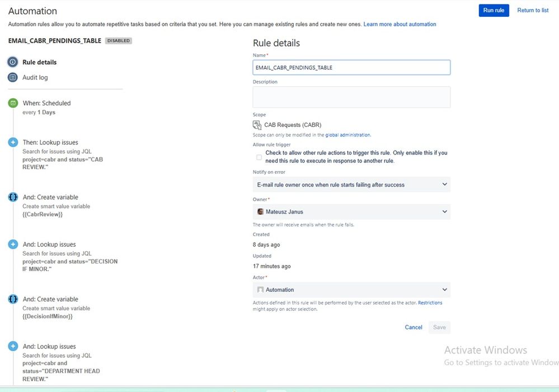Click the rule Name input field

351,67
